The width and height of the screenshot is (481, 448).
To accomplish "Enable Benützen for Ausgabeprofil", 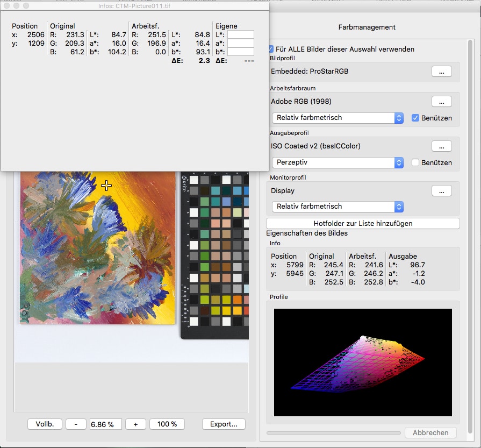I will [x=415, y=162].
